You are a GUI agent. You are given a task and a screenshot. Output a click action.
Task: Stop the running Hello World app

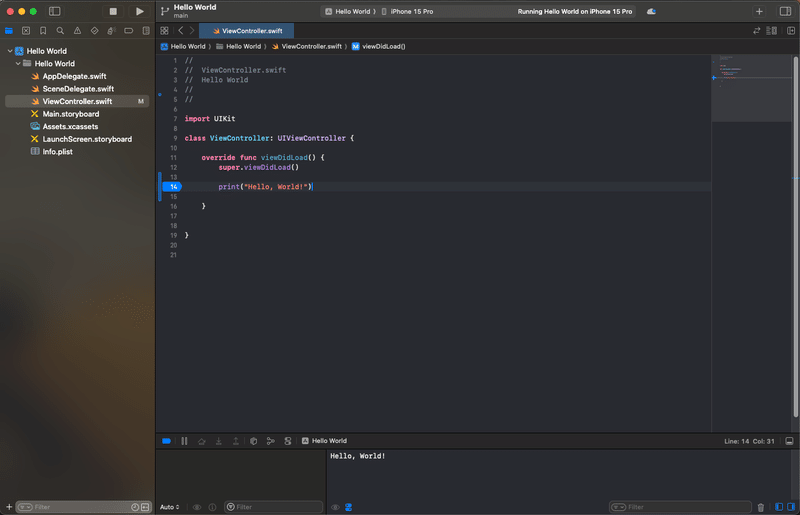point(113,11)
